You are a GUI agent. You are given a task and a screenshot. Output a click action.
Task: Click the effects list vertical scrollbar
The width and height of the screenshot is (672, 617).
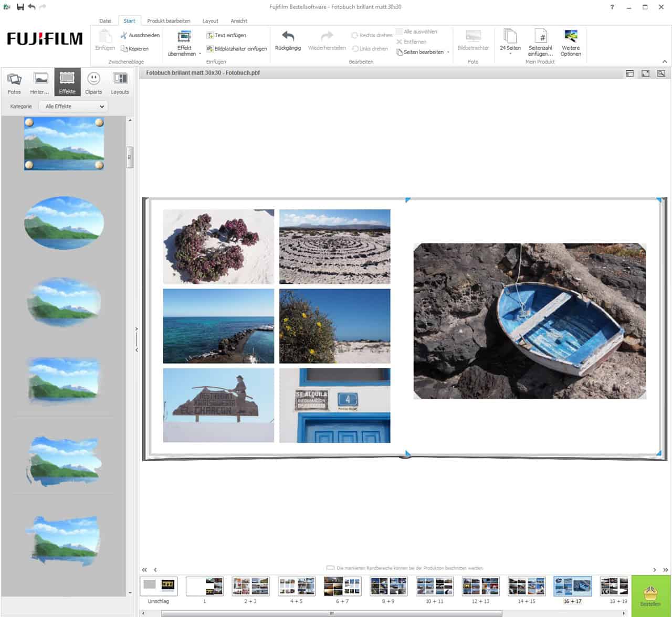tap(130, 157)
